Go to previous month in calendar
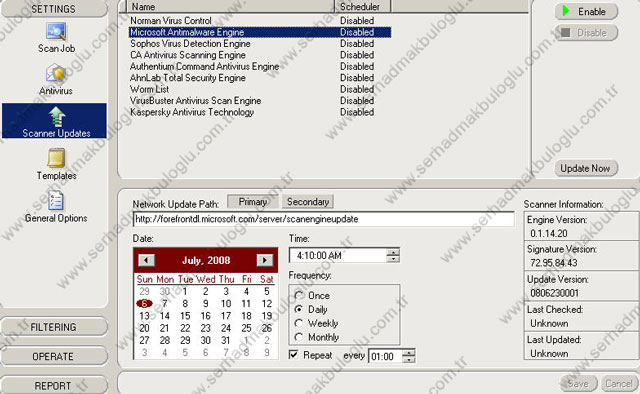 pos(146,260)
